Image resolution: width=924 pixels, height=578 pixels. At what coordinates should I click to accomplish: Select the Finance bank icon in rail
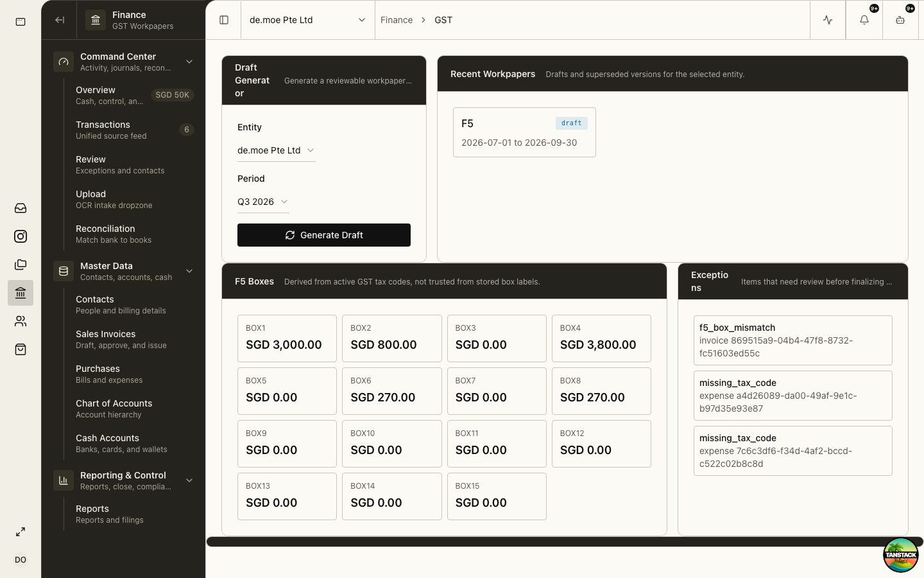click(x=21, y=293)
